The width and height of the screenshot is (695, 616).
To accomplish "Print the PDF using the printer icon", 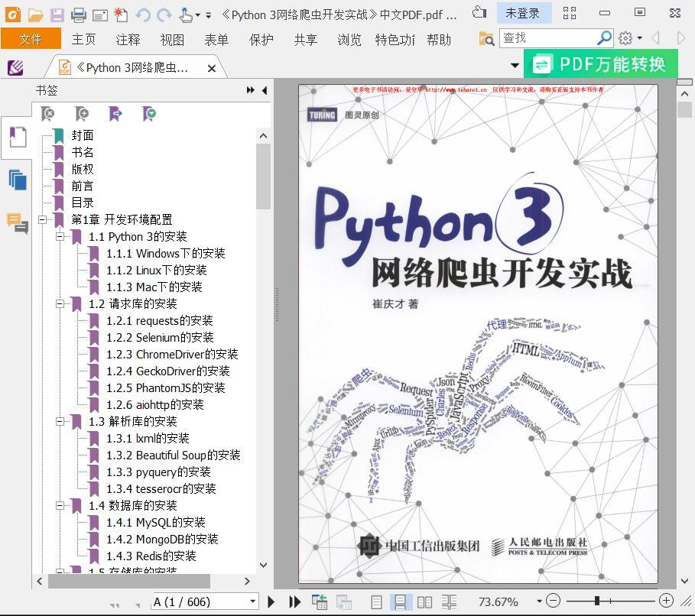I will pyautogui.click(x=79, y=15).
